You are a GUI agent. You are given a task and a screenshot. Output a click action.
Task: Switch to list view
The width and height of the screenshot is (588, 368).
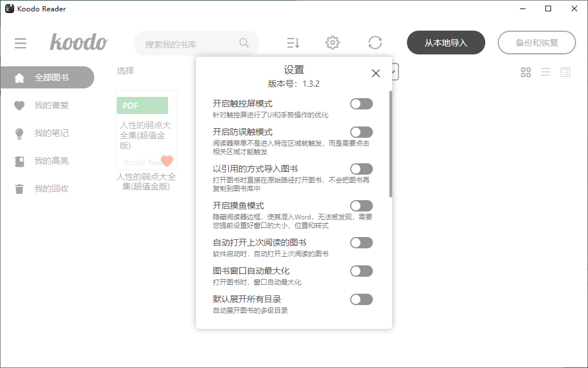pos(545,72)
